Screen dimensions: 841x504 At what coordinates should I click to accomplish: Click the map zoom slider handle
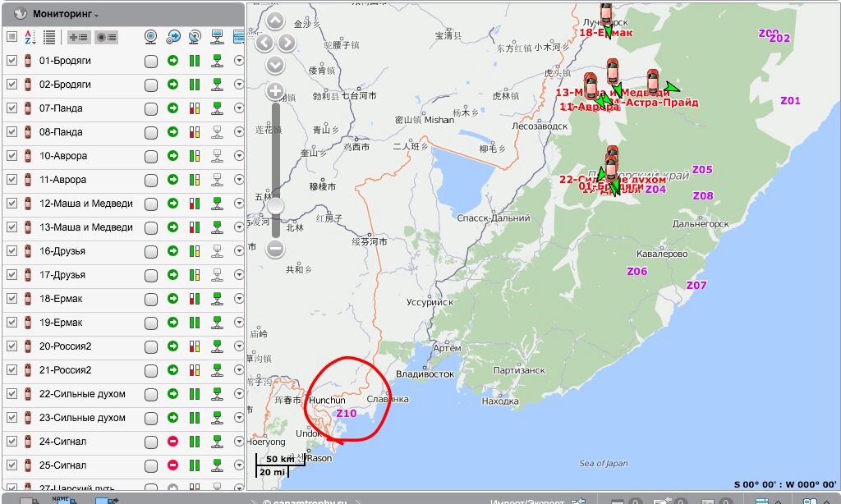276,205
